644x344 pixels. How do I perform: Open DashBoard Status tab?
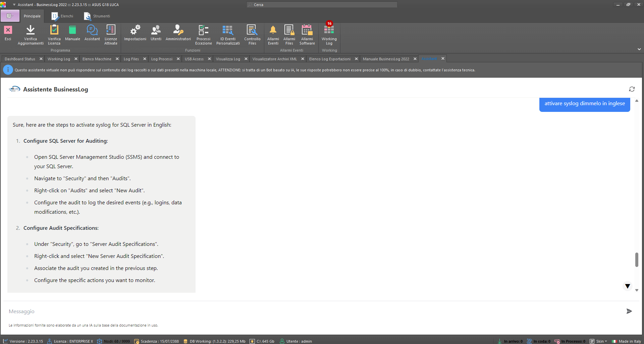pos(20,59)
